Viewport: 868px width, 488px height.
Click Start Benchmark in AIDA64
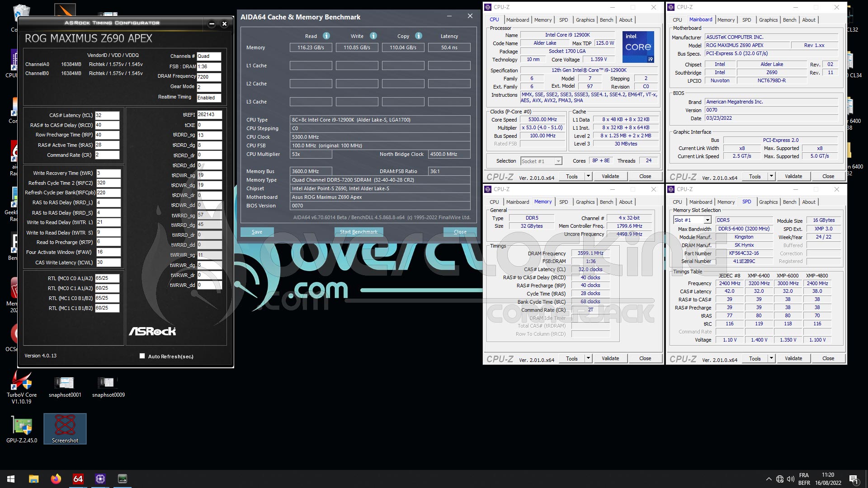click(x=359, y=232)
